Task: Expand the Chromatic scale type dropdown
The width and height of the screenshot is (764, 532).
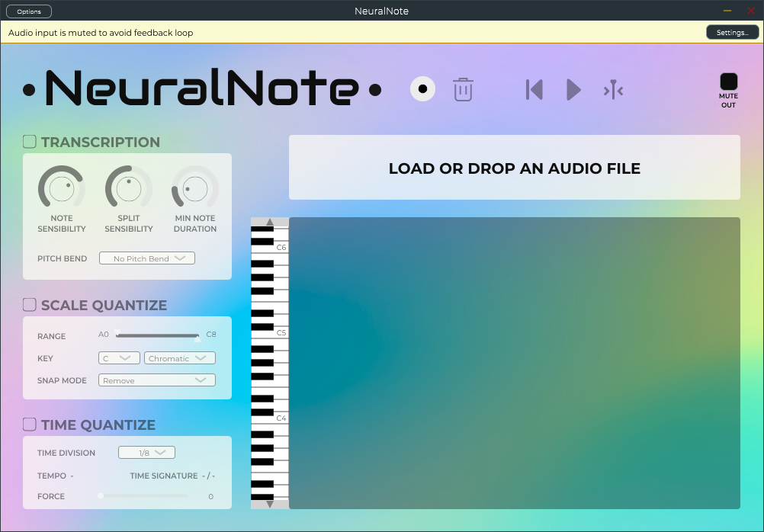Action: pyautogui.click(x=179, y=358)
